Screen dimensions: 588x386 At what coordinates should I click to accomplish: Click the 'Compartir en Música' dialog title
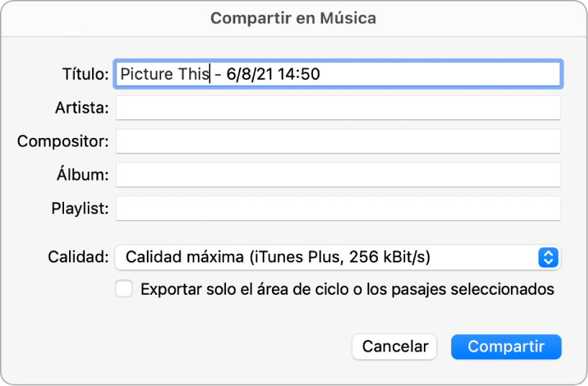[293, 18]
